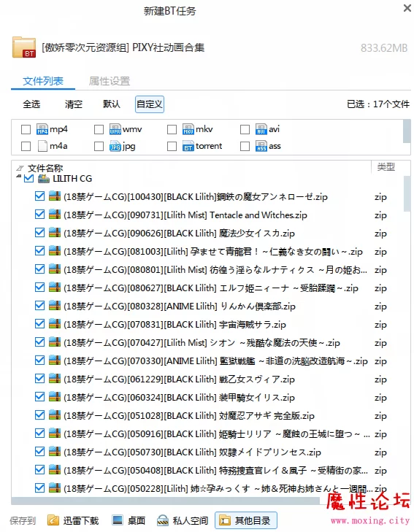414x532 pixels.
Task: Click zip icon of [060324] file
Action: tap(55, 397)
